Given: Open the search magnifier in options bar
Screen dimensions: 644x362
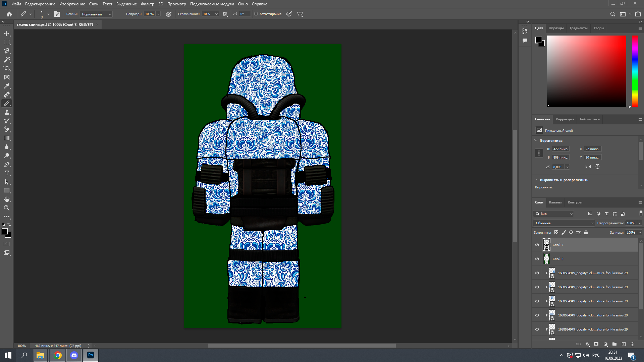Looking at the screenshot, I should [612, 14].
